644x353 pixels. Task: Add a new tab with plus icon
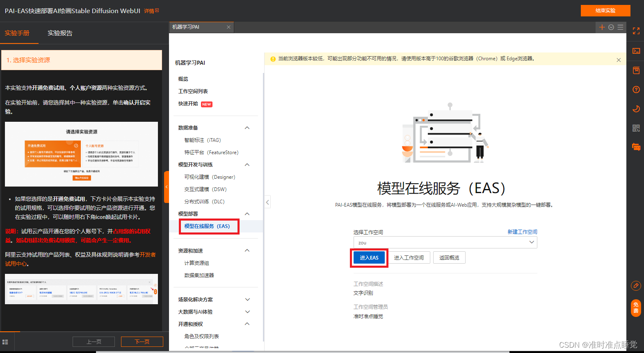click(602, 27)
